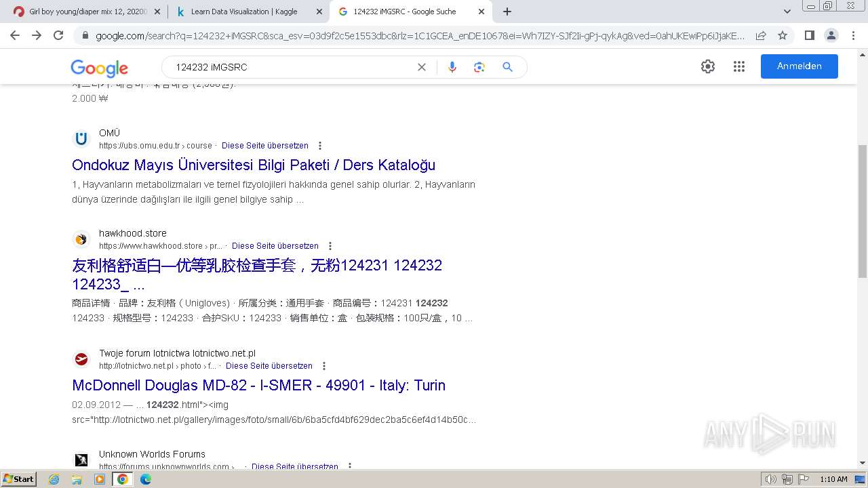Select the Chrome taskbar button
The width and height of the screenshot is (868, 488).
click(x=123, y=479)
